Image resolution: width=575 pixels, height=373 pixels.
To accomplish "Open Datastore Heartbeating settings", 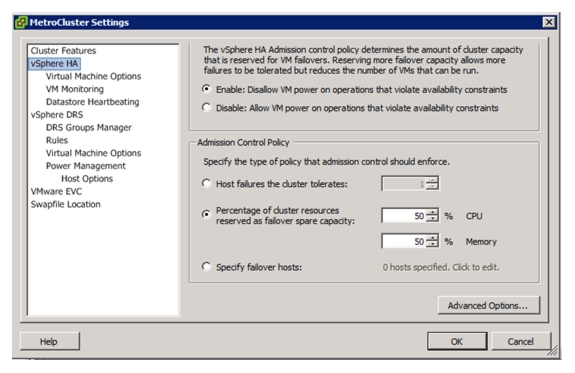I will point(92,102).
